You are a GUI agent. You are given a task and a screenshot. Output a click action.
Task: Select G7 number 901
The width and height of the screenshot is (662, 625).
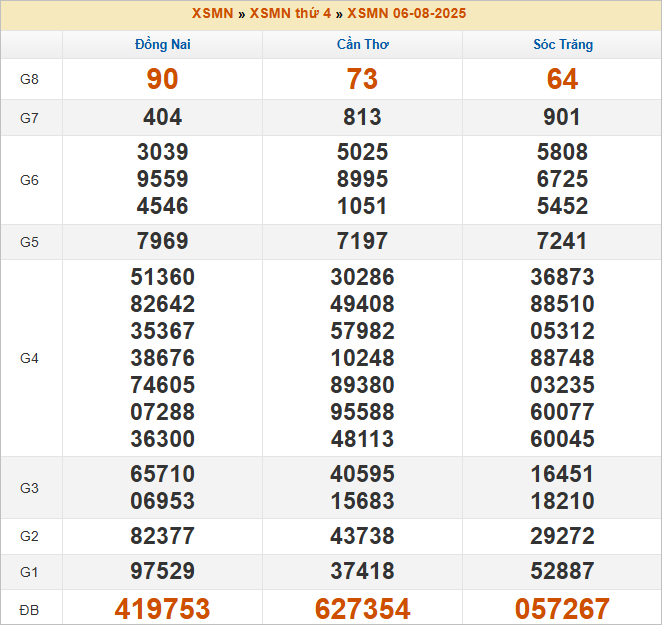tap(562, 117)
